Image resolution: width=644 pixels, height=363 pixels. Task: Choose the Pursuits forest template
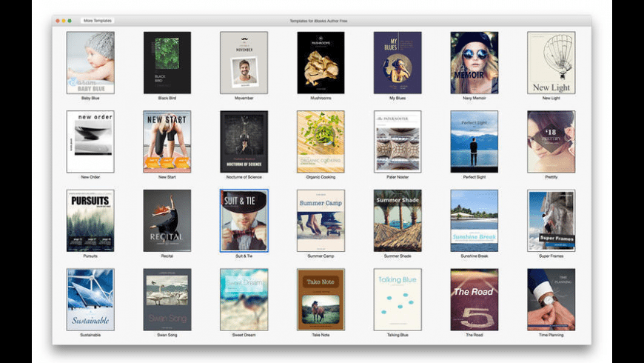click(90, 220)
